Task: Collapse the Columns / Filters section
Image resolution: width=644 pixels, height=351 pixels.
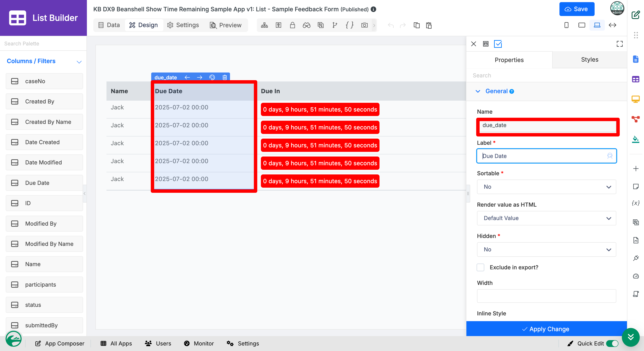Action: click(79, 62)
